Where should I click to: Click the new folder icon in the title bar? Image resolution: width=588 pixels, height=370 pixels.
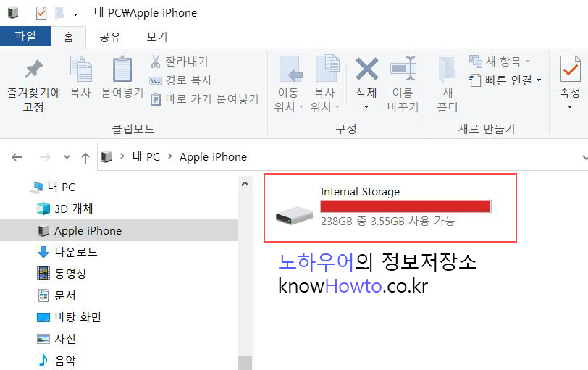(x=59, y=13)
